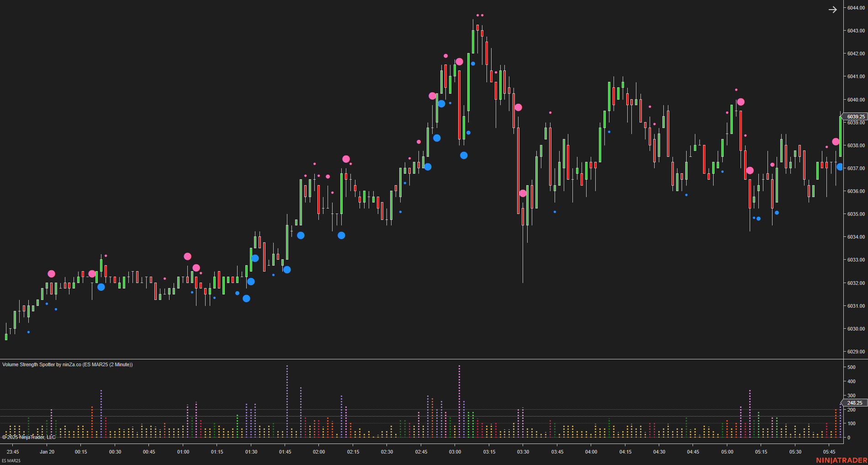Click the blue buy-signal dot near 01:45

[301, 236]
